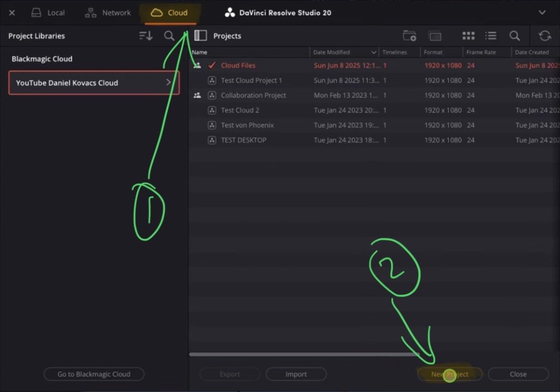This screenshot has height=392, width=560.
Task: Click the refresh project list icon
Action: [544, 35]
